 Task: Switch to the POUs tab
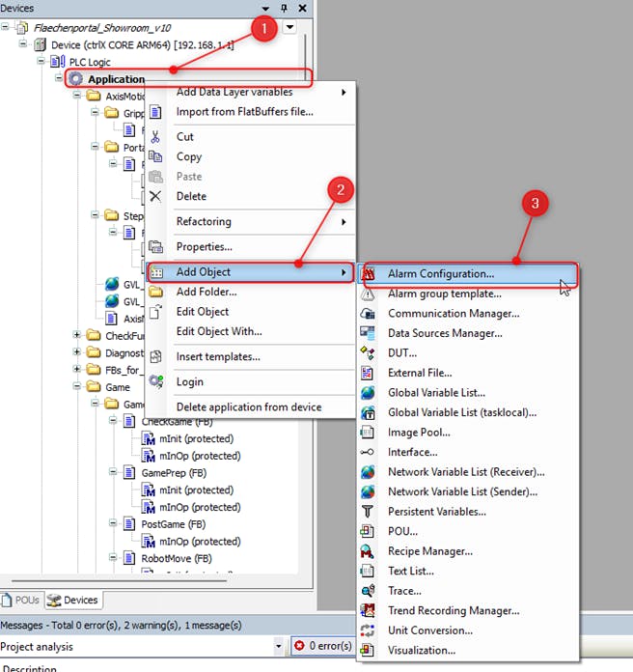22,600
